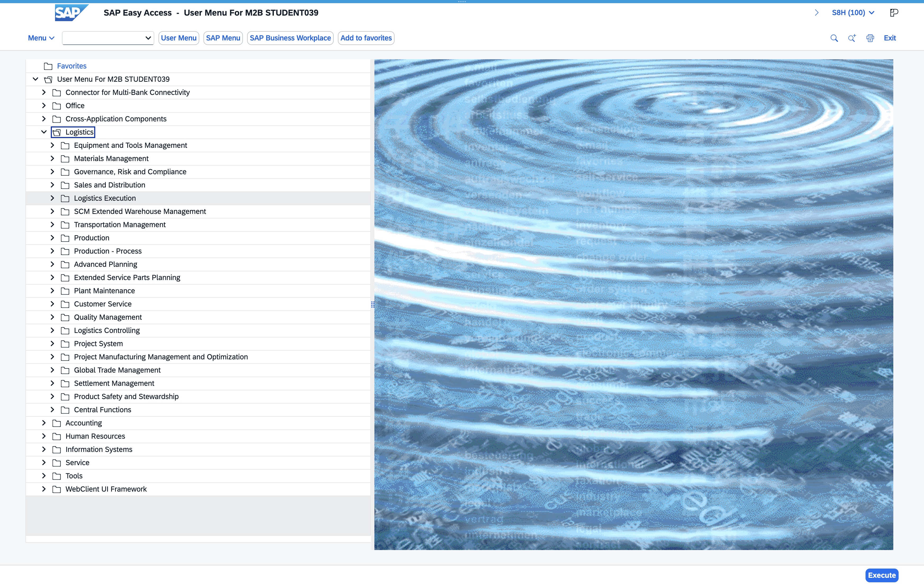
Task: Click folder icon beside User Menu For M2B STUDENT039
Action: tap(48, 79)
